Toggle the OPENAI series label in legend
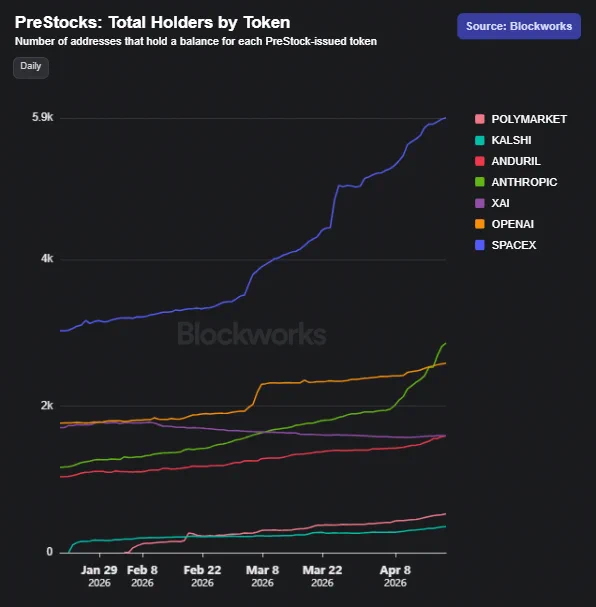The image size is (596, 607). click(512, 224)
